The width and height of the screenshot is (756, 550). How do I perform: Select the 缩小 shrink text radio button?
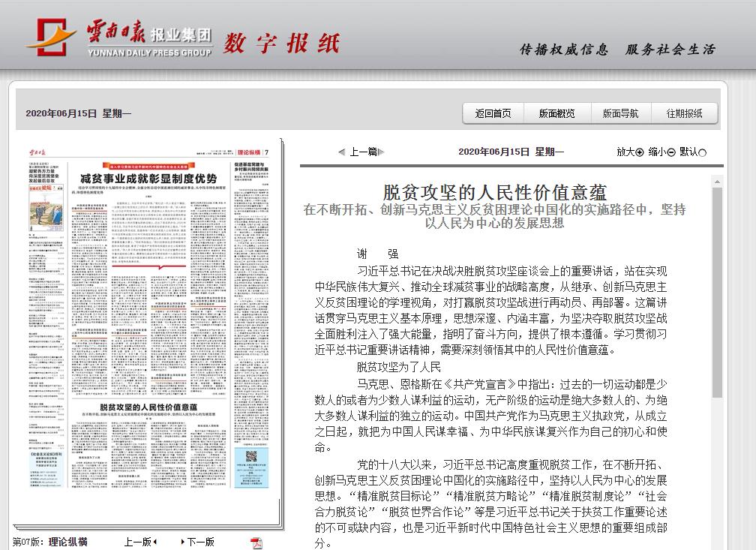671,152
